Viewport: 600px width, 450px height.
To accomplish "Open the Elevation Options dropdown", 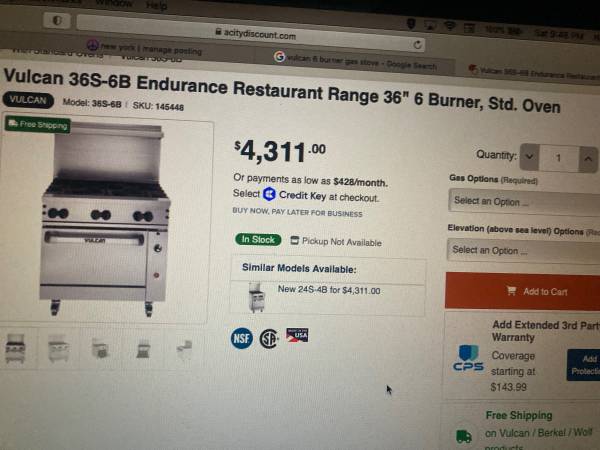I will pyautogui.click(x=523, y=251).
